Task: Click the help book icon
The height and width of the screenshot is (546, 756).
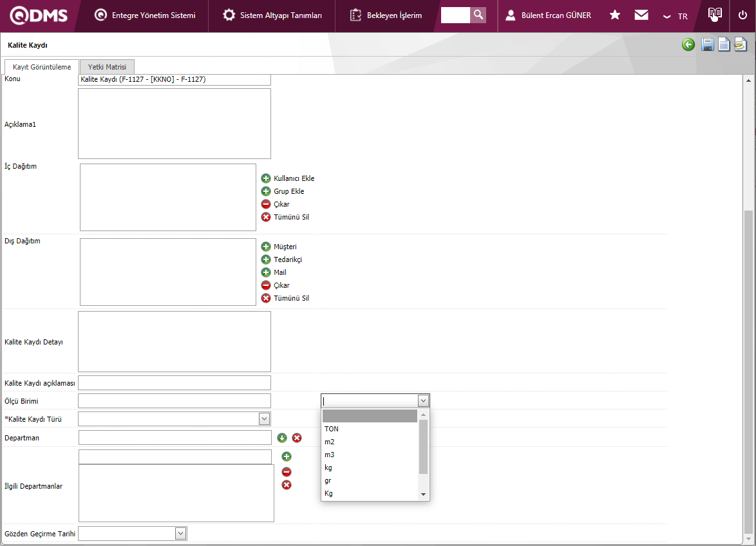Action: [715, 15]
